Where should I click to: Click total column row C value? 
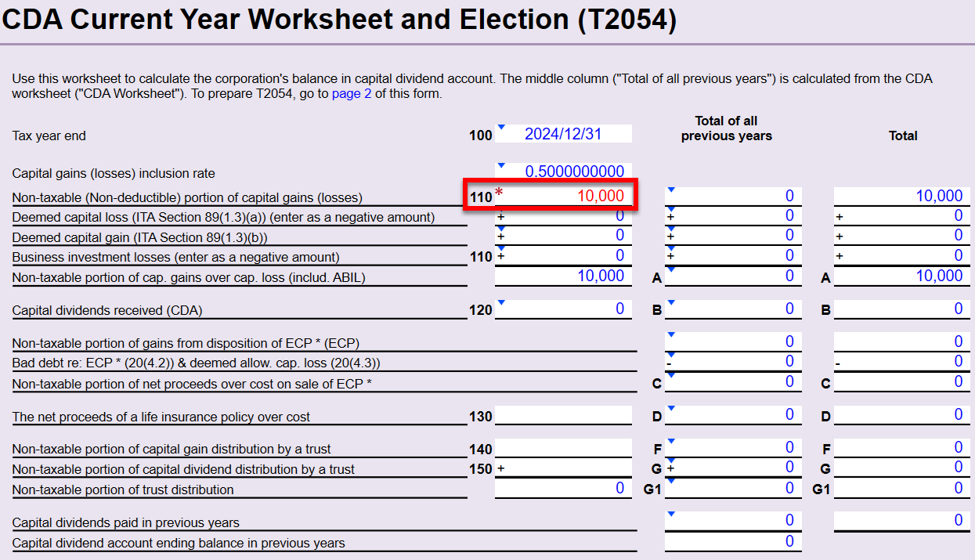[x=902, y=381]
